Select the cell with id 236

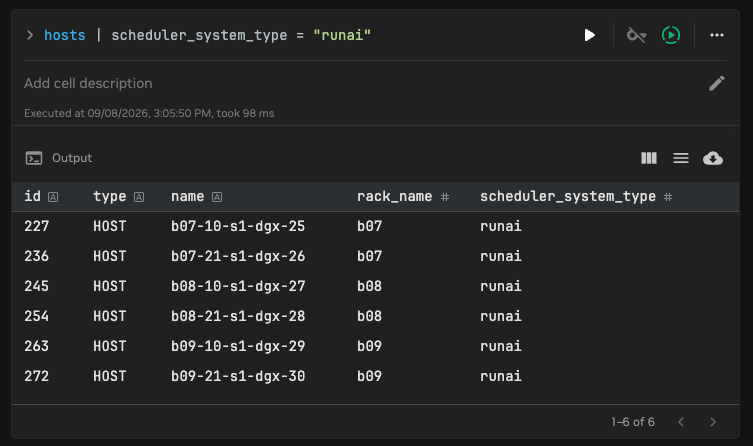tap(36, 256)
